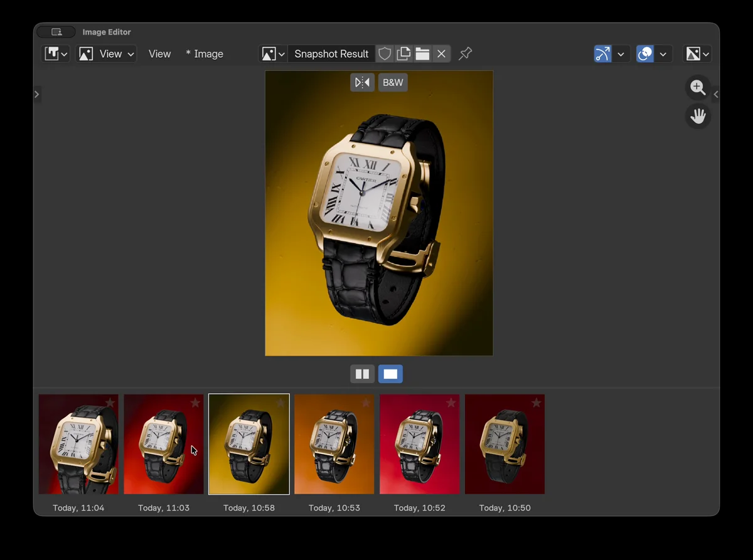Click the open image folder icon
This screenshot has width=753, height=560.
pyautogui.click(x=422, y=54)
